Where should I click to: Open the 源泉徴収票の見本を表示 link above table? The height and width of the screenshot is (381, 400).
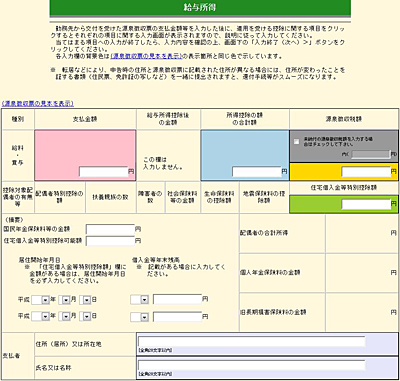[38, 104]
